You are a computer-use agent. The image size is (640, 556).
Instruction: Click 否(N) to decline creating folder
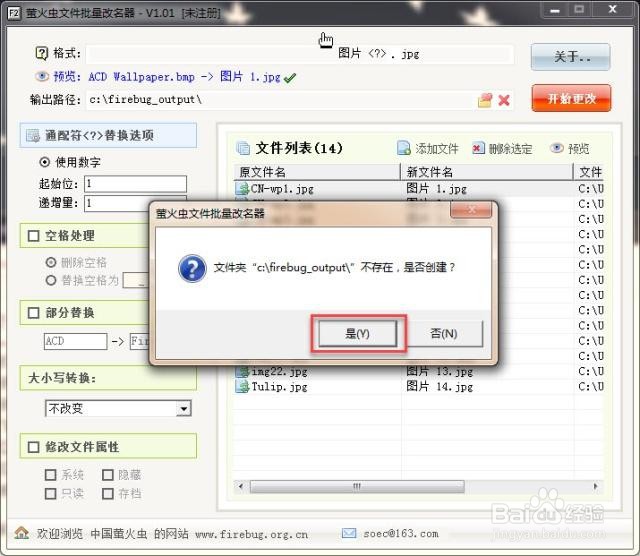pyautogui.click(x=444, y=334)
